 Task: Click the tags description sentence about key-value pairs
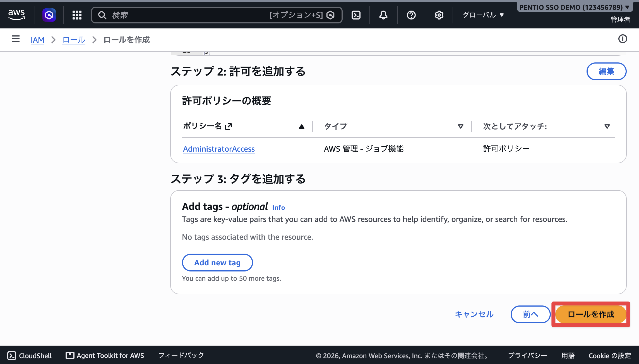click(374, 219)
